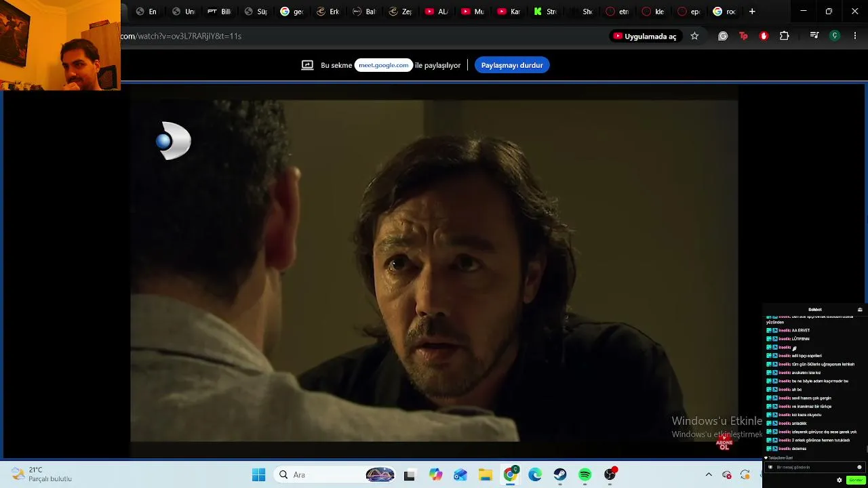Open Microsoft Edge from the taskbar
The height and width of the screenshot is (488, 868).
coord(535,475)
